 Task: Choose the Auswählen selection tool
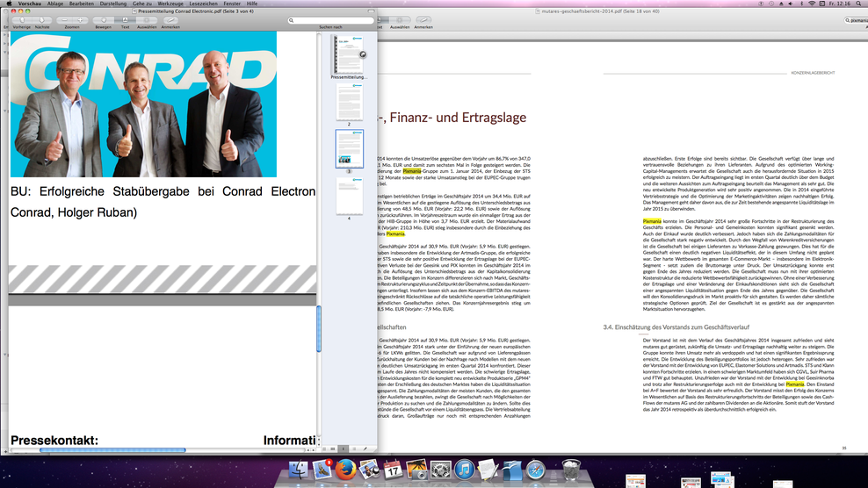(147, 20)
